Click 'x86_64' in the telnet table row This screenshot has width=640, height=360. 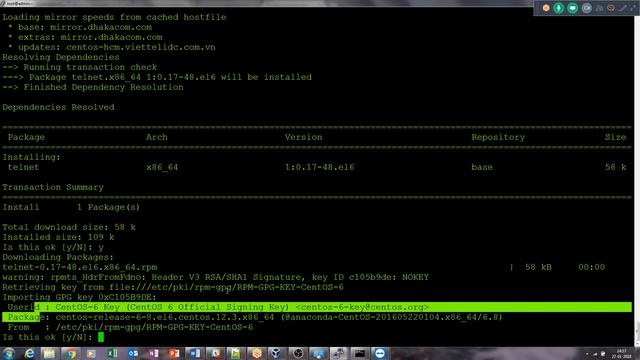pyautogui.click(x=162, y=167)
